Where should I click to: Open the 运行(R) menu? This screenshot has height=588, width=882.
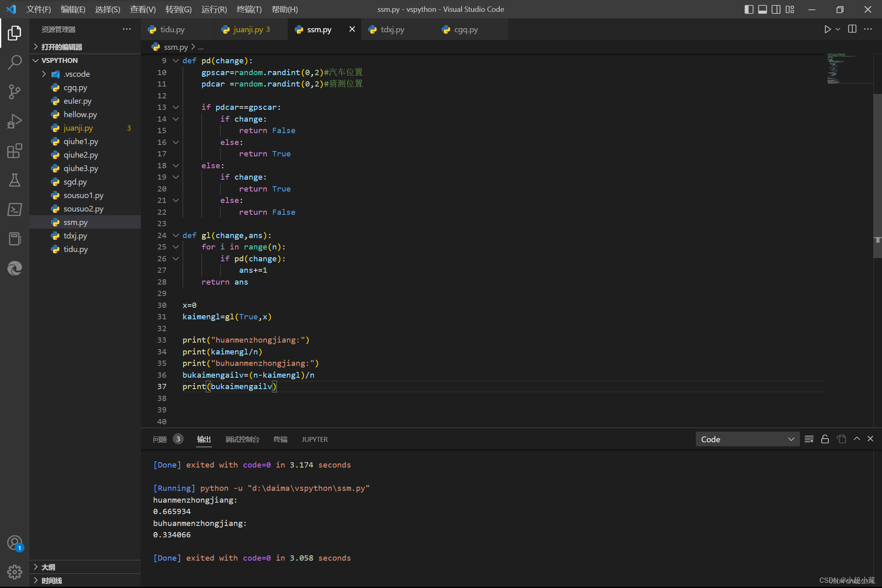[x=214, y=9]
